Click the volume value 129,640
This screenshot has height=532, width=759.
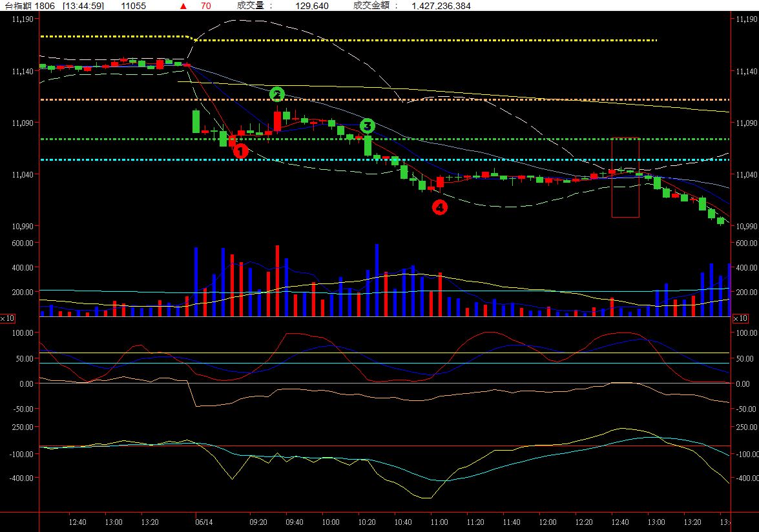click(312, 6)
